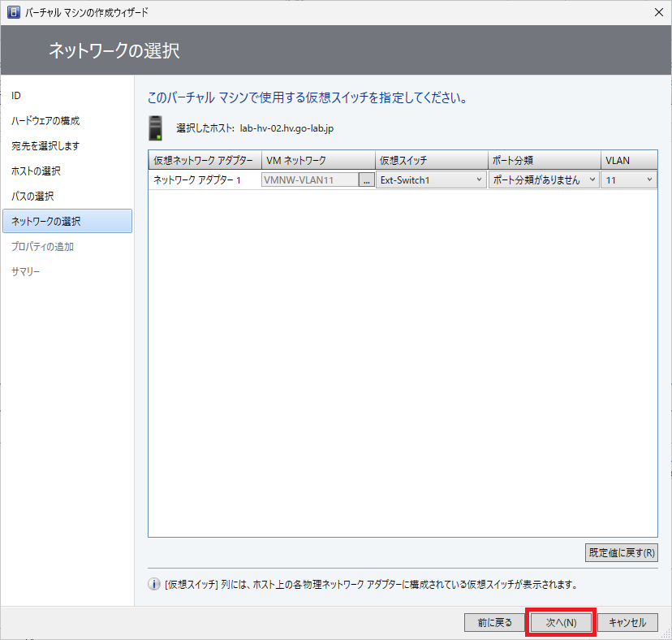The height and width of the screenshot is (640, 672).
Task: Click the 次へ(N) button
Action: (x=561, y=622)
